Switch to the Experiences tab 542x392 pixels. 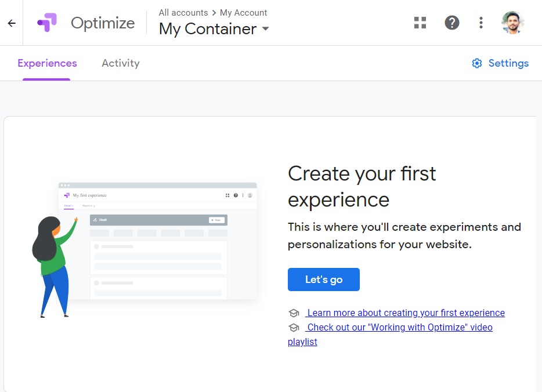click(x=48, y=63)
